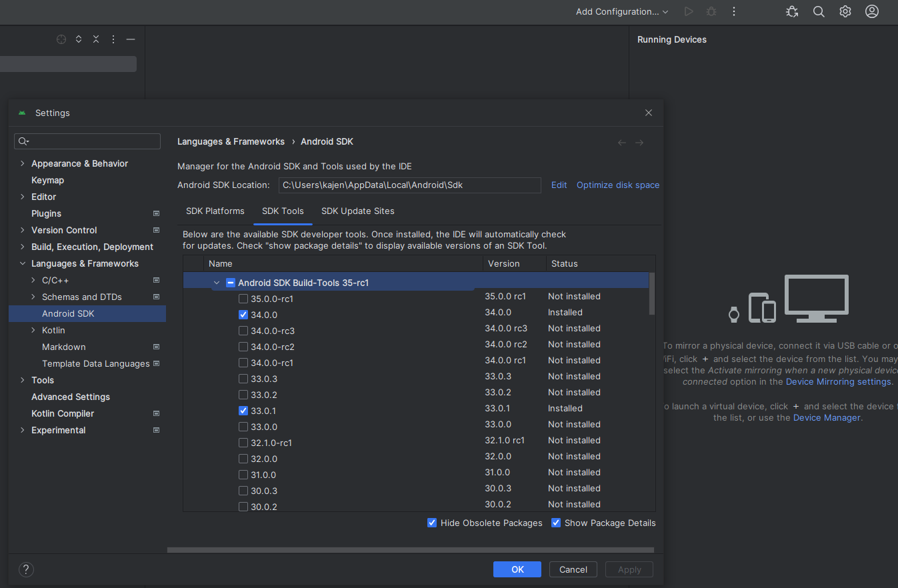Toggle the Android SDK Build-Tools 35-rc1 group checkbox
This screenshot has width=898, height=588.
tap(230, 283)
